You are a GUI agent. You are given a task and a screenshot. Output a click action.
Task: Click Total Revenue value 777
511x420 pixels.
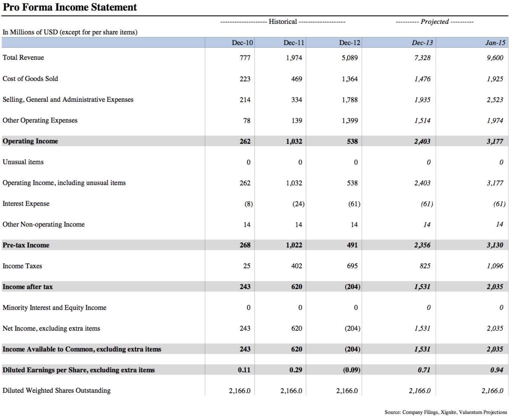pyautogui.click(x=245, y=58)
